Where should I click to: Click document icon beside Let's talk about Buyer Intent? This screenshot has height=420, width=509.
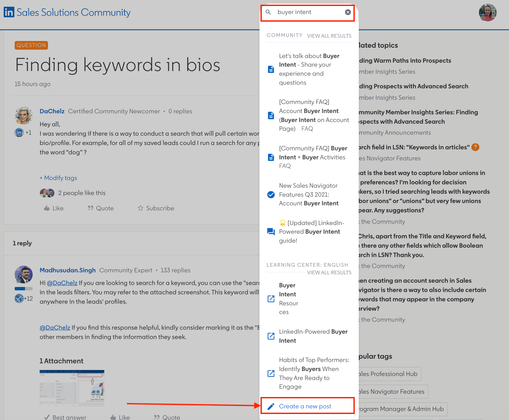[x=271, y=69]
